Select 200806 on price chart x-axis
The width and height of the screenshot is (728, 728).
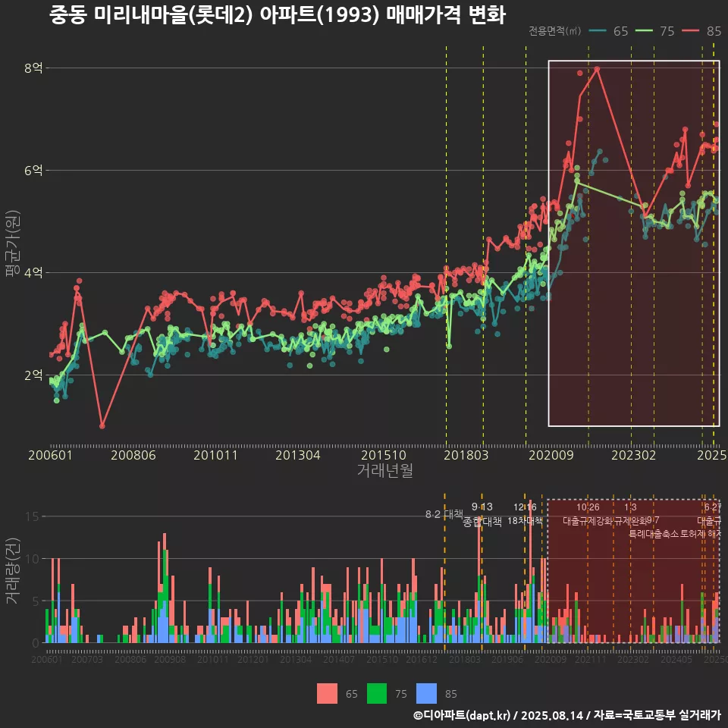click(133, 455)
